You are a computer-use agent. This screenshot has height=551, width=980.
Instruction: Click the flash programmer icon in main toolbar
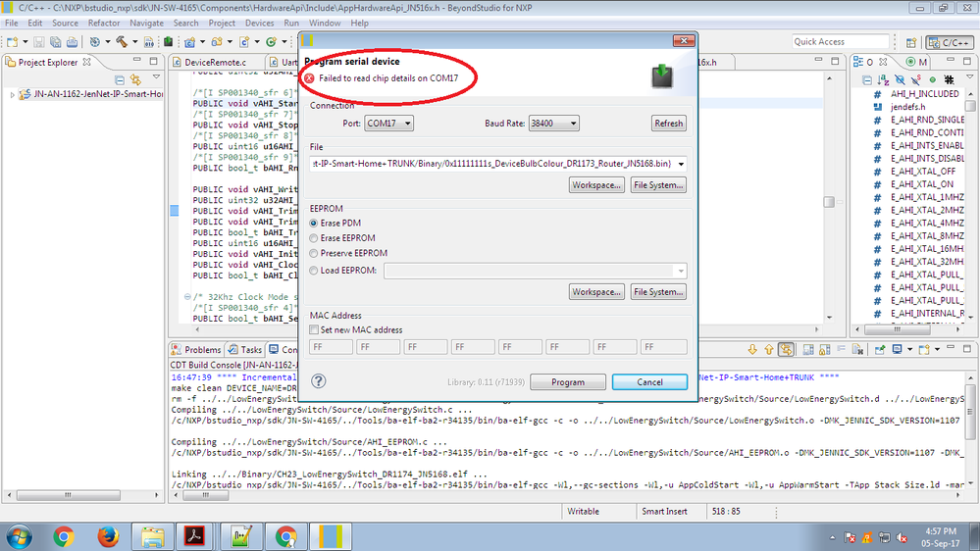click(x=168, y=42)
